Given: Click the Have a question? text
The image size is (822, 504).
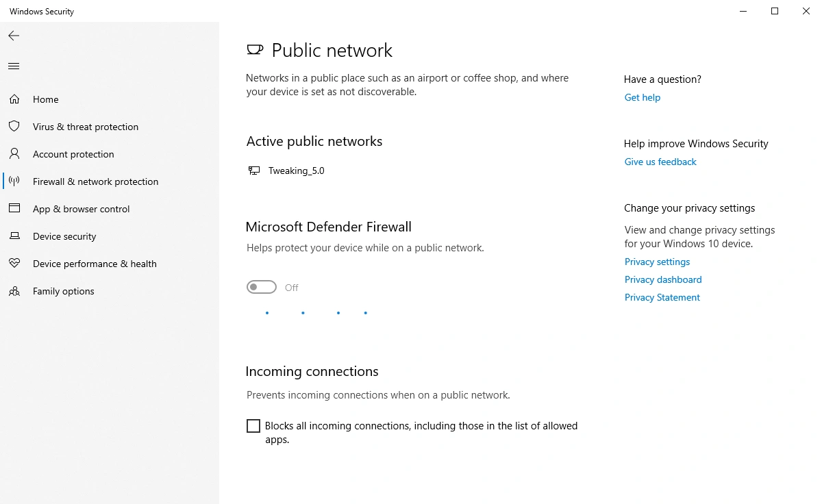Looking at the screenshot, I should pyautogui.click(x=662, y=79).
